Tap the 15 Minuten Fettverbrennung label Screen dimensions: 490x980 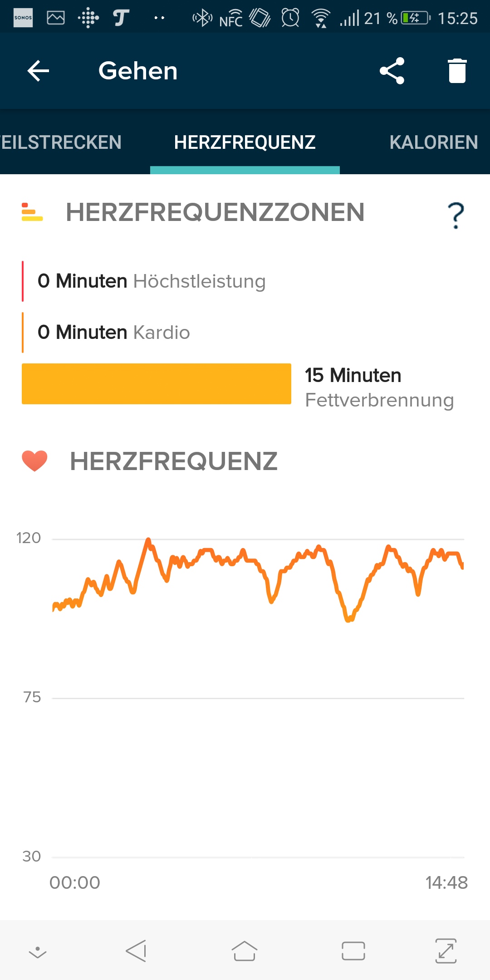click(x=379, y=387)
